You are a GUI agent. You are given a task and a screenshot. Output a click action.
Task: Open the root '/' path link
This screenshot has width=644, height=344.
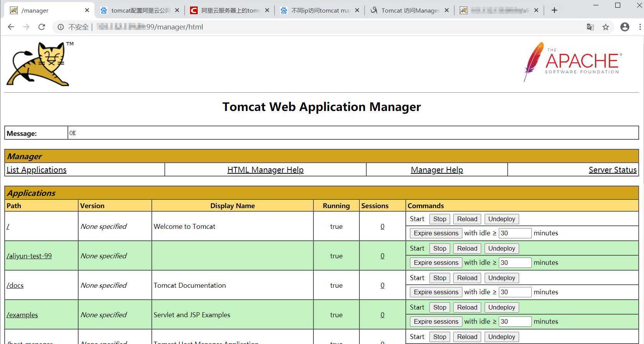[x=8, y=227]
